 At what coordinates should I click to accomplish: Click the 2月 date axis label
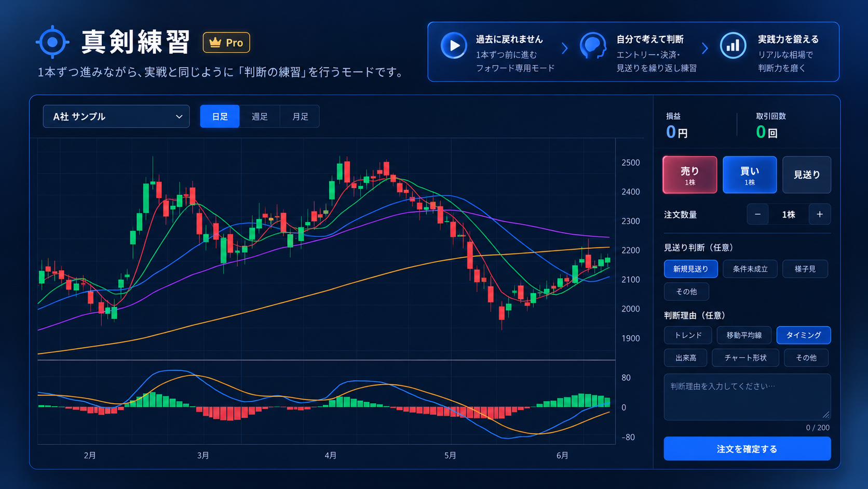click(90, 455)
